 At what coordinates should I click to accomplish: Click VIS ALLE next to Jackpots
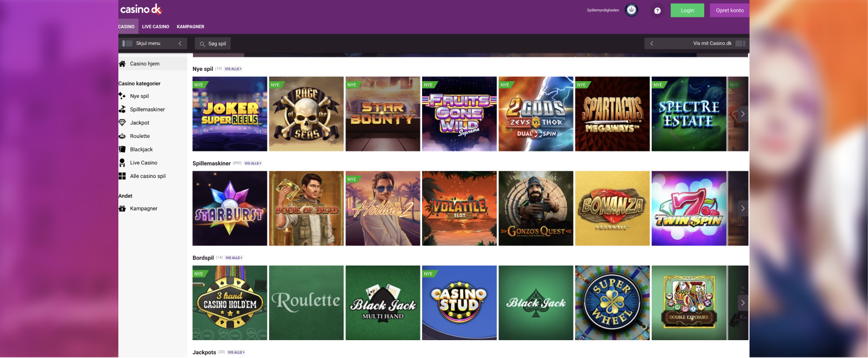click(236, 353)
